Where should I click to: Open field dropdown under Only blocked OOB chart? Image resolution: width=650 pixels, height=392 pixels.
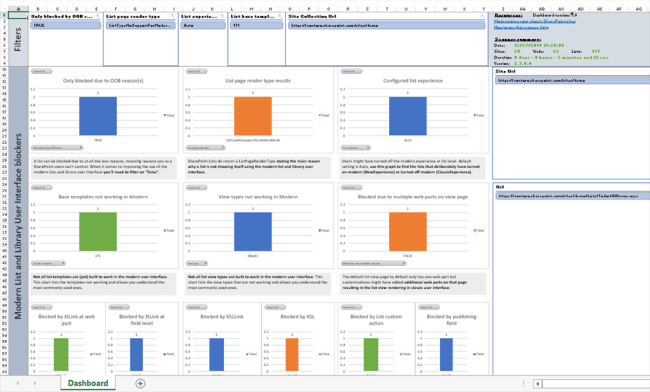58,148
